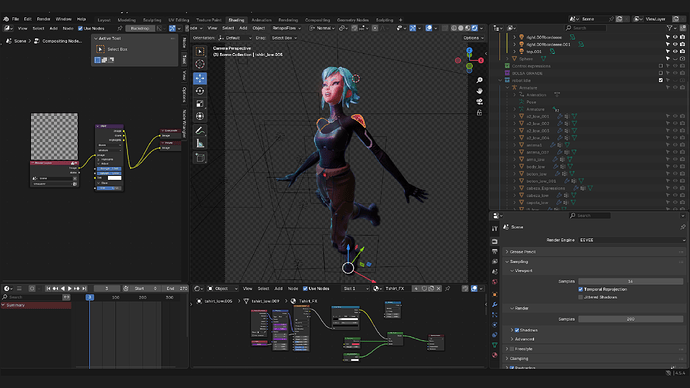Screen dimensions: 690x388
Task: Open the Modifiers properties tab
Action: (495, 304)
